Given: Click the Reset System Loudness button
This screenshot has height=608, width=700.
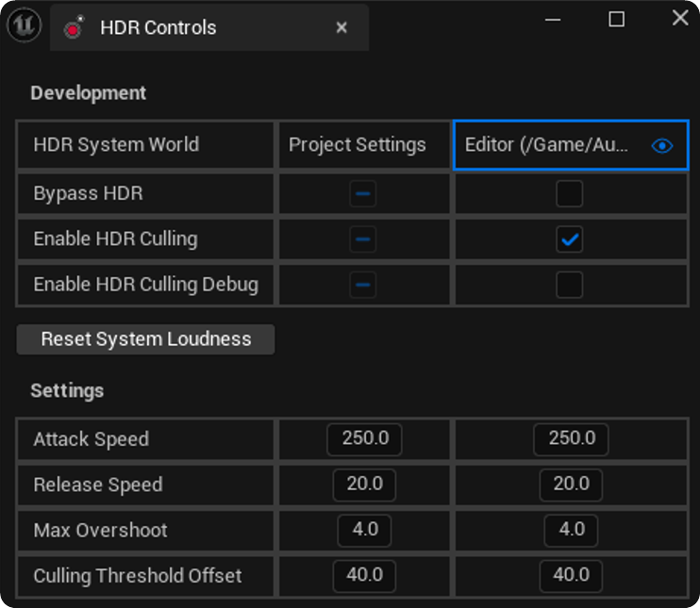Looking at the screenshot, I should [145, 339].
